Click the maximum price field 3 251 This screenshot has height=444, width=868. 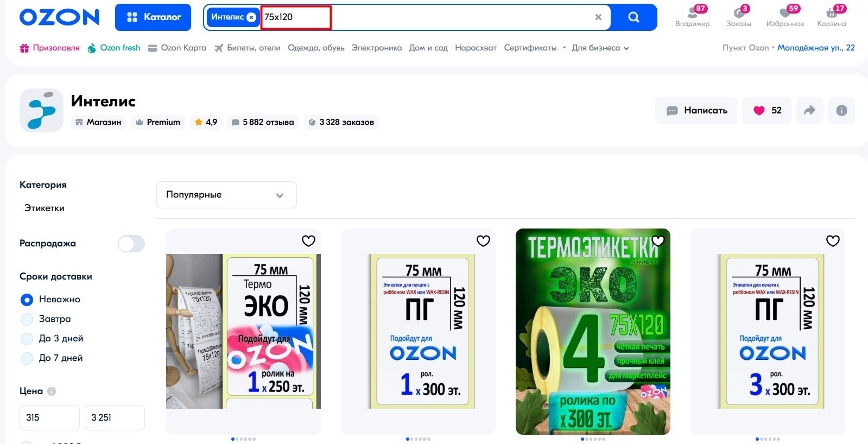point(115,417)
